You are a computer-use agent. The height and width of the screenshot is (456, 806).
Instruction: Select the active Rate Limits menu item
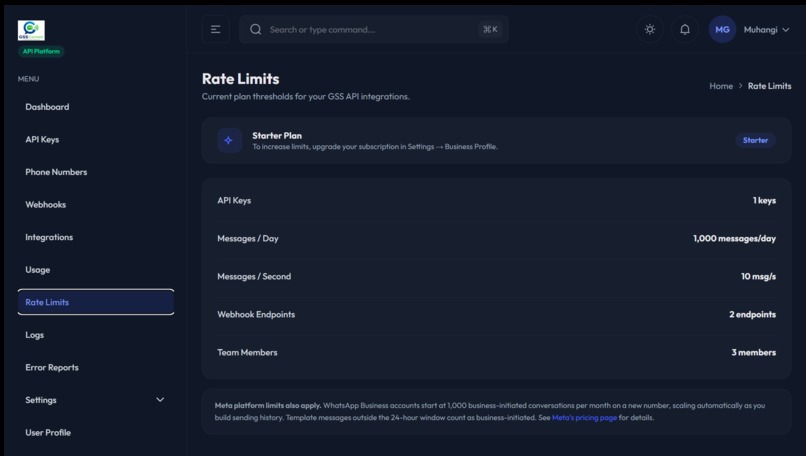(x=96, y=302)
